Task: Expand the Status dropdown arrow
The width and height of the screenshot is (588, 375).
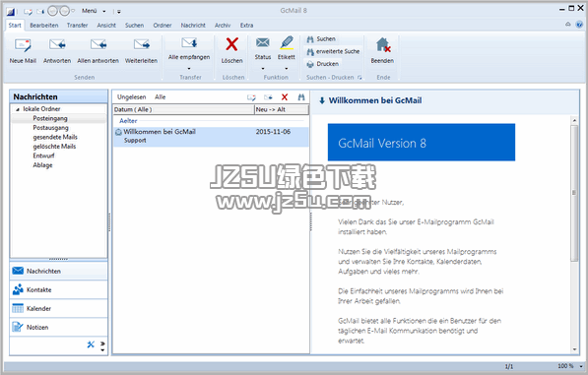Action: tap(263, 69)
